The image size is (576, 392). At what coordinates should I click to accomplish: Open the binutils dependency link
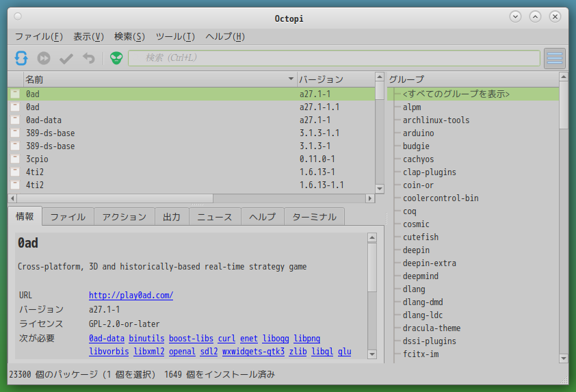click(x=146, y=339)
